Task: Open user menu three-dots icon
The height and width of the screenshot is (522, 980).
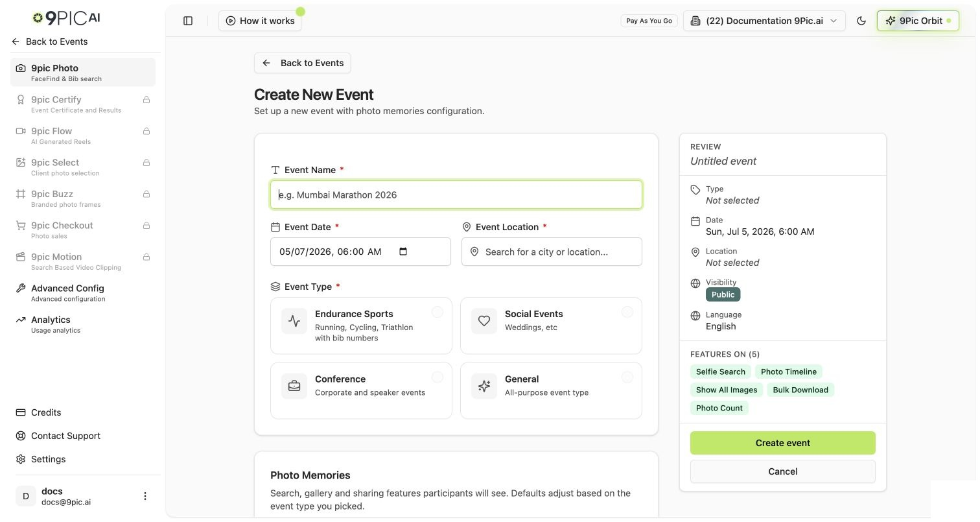Action: point(145,496)
